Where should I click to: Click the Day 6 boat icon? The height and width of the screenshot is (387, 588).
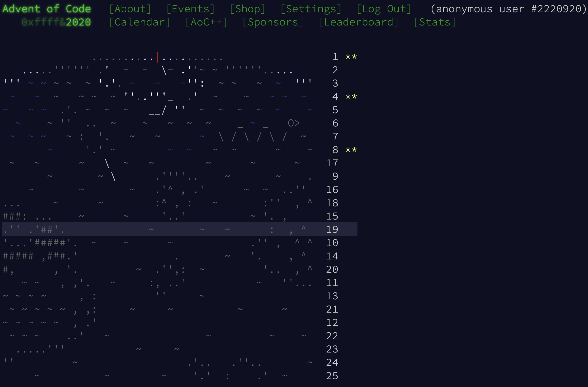293,123
